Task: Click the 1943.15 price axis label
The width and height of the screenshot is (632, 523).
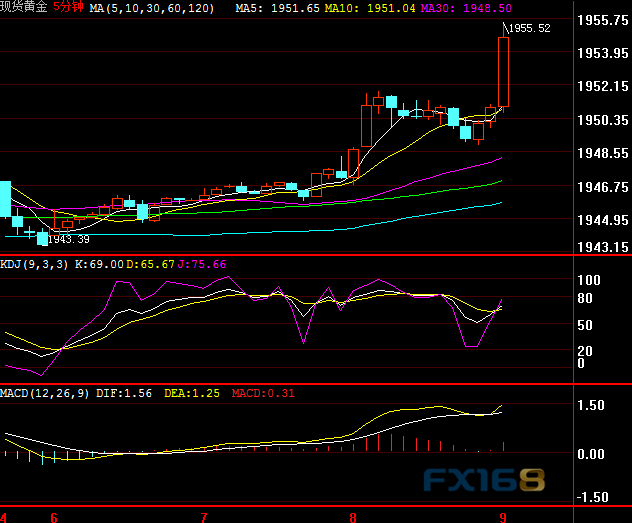Action: (603, 247)
